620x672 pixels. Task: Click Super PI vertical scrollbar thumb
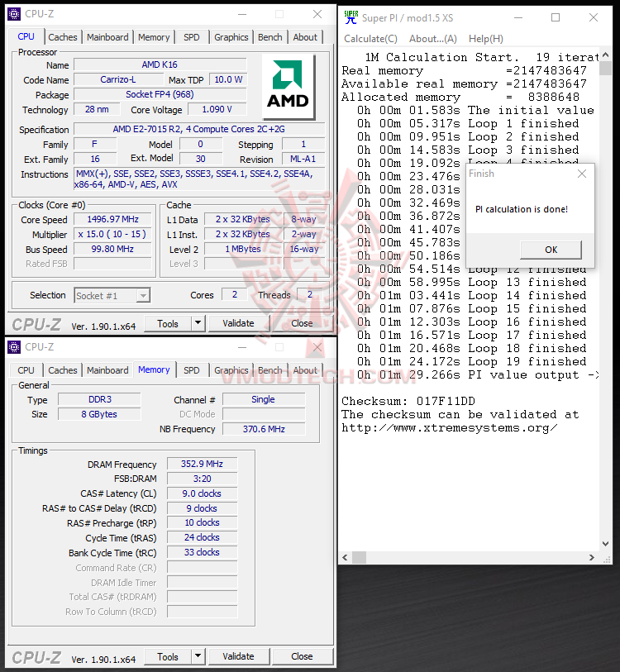tap(605, 68)
